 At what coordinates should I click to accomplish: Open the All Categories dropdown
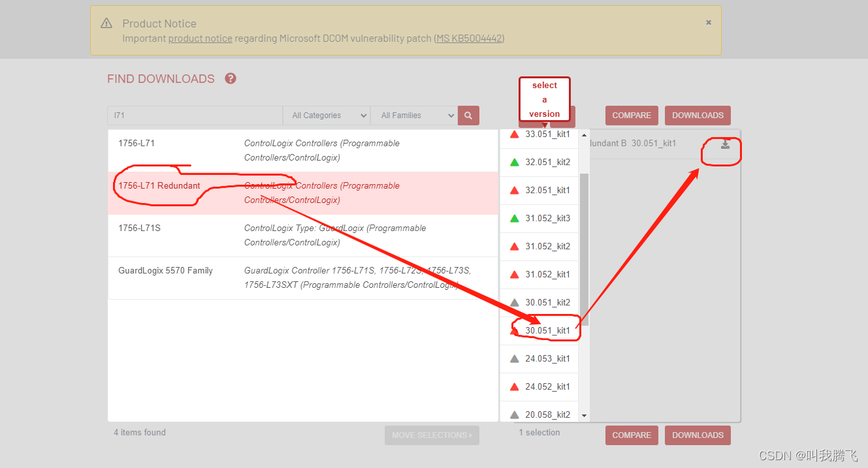(x=327, y=116)
